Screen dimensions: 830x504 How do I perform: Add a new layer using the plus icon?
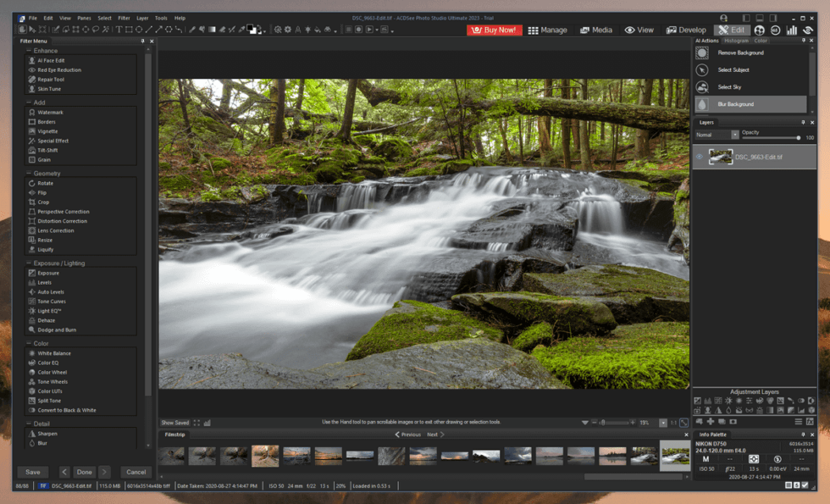pyautogui.click(x=711, y=420)
